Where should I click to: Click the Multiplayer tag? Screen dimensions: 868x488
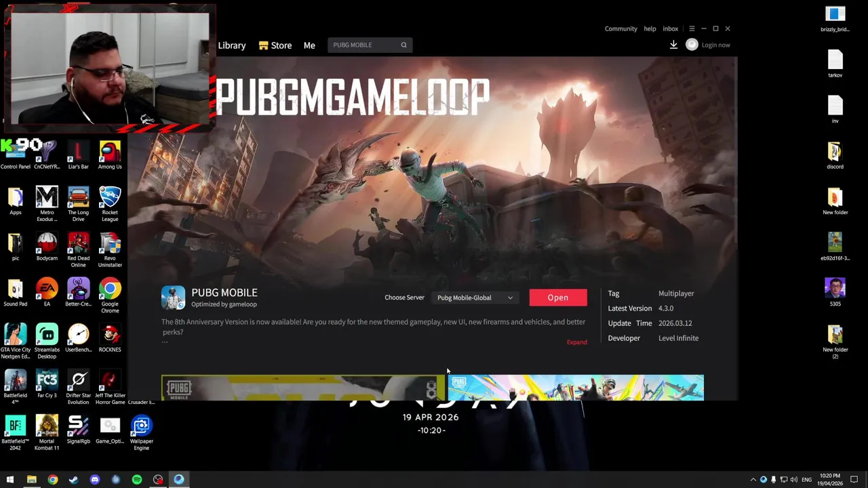(676, 293)
